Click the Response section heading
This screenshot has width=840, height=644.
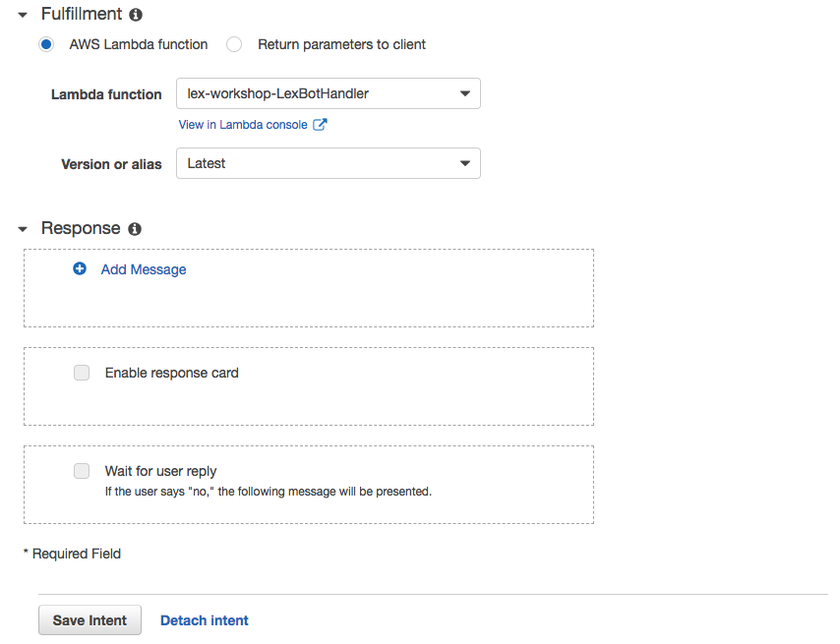coord(81,228)
